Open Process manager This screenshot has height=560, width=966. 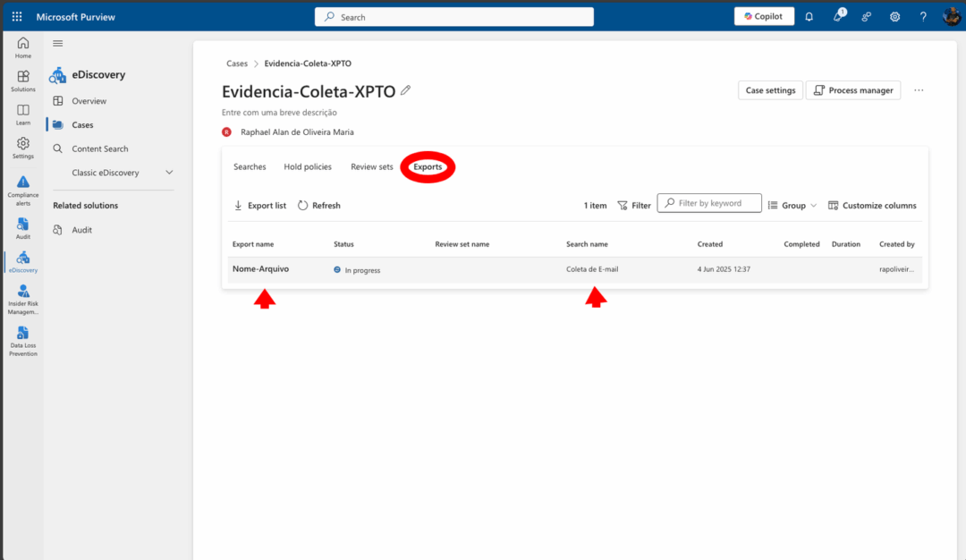coord(853,90)
